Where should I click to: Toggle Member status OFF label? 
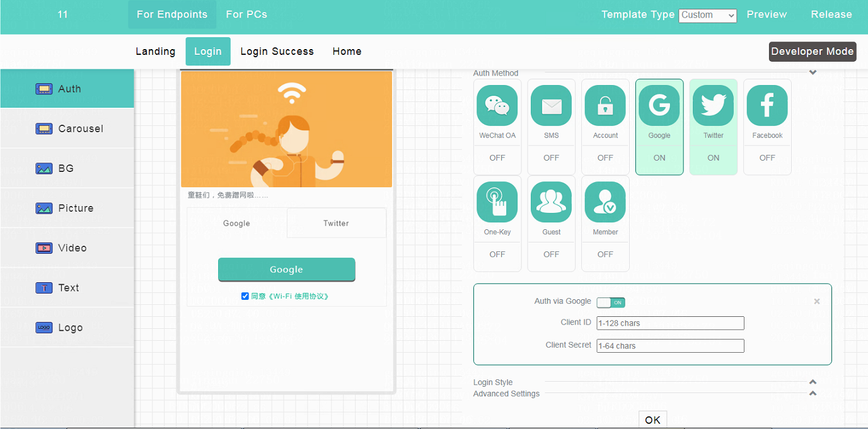pyautogui.click(x=605, y=255)
